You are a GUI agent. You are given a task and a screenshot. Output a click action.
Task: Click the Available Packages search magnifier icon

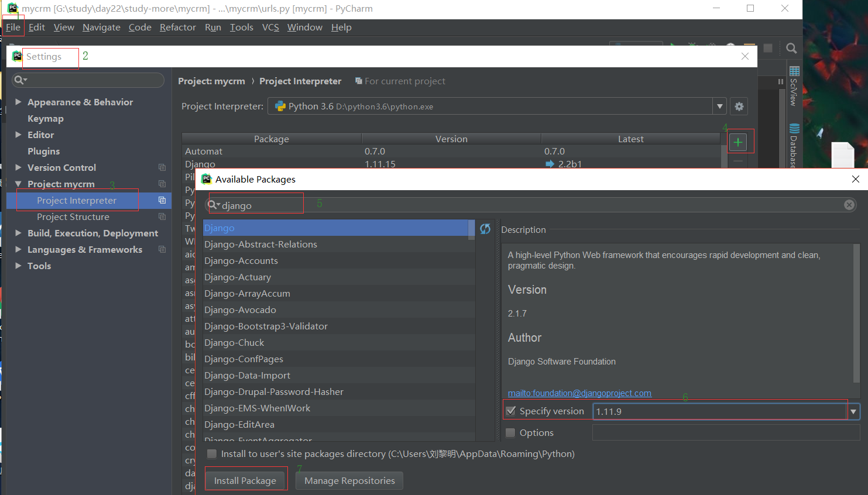[214, 205]
